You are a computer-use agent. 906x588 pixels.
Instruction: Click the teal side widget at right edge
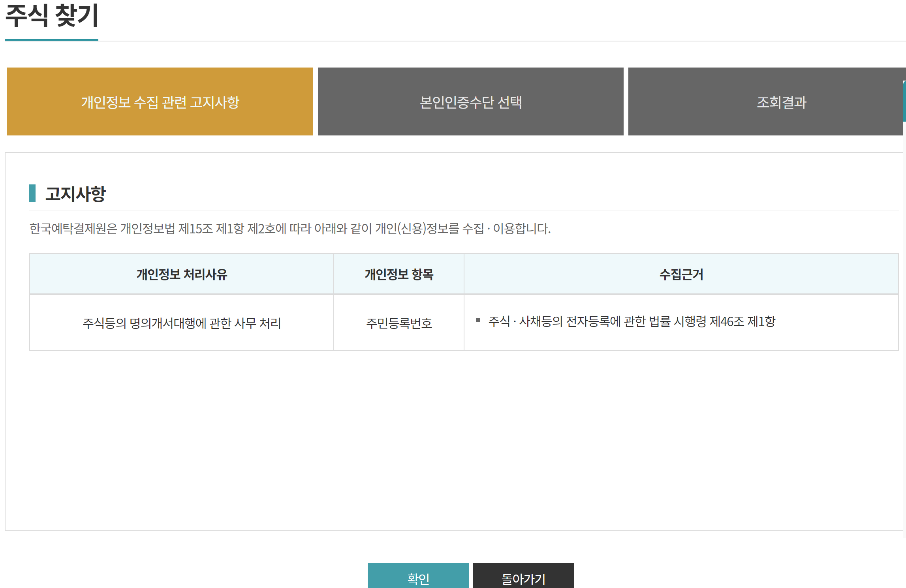pos(904,101)
